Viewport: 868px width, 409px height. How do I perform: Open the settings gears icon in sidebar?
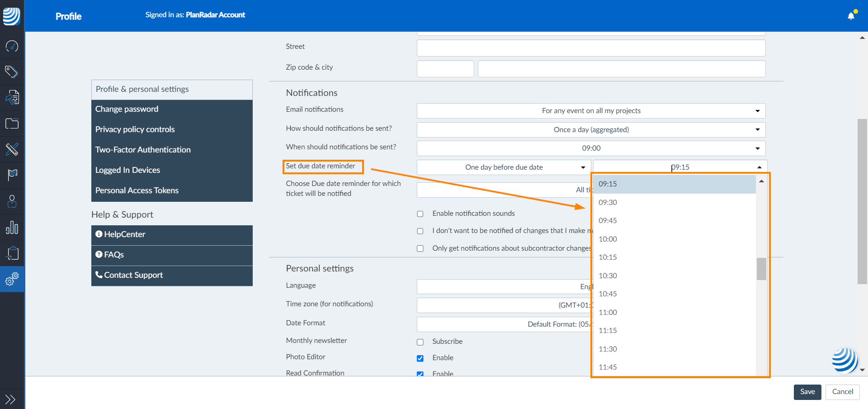(x=12, y=279)
